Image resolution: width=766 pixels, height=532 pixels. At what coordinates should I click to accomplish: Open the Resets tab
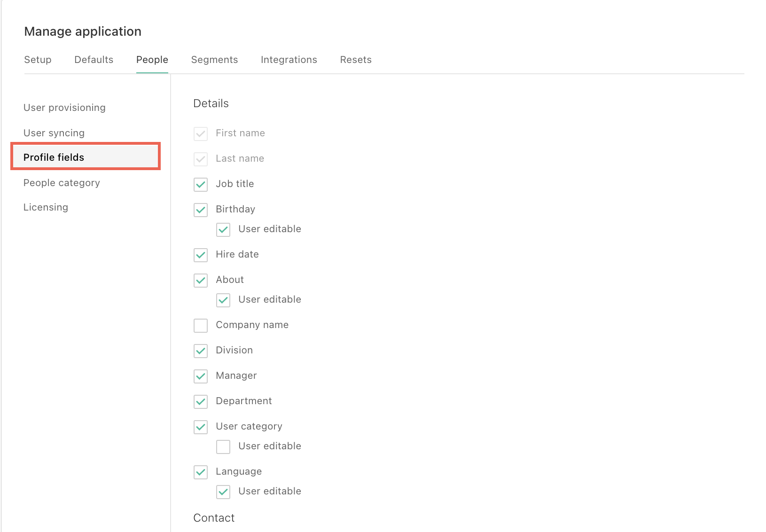click(x=356, y=60)
